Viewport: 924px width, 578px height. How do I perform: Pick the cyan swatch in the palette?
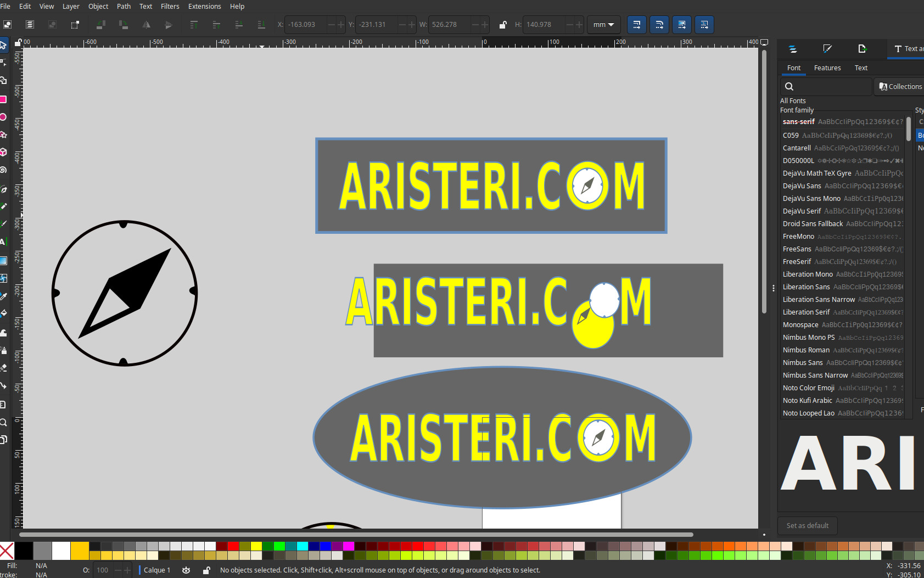click(x=303, y=546)
